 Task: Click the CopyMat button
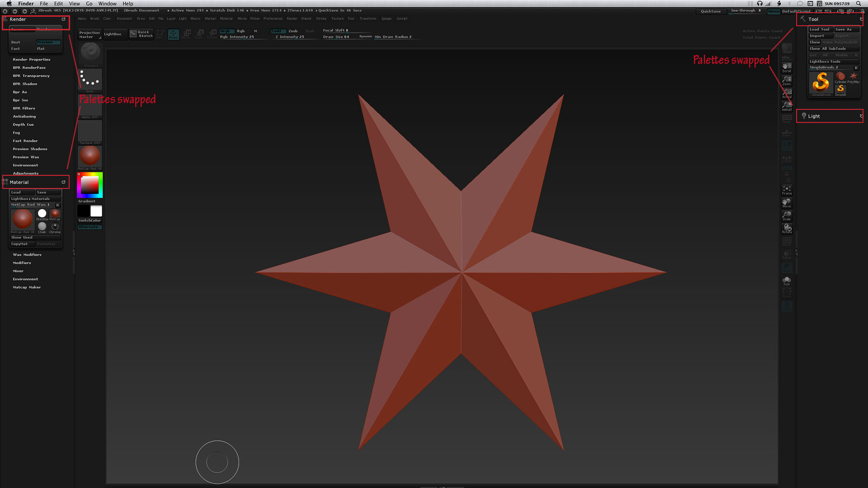(x=22, y=244)
